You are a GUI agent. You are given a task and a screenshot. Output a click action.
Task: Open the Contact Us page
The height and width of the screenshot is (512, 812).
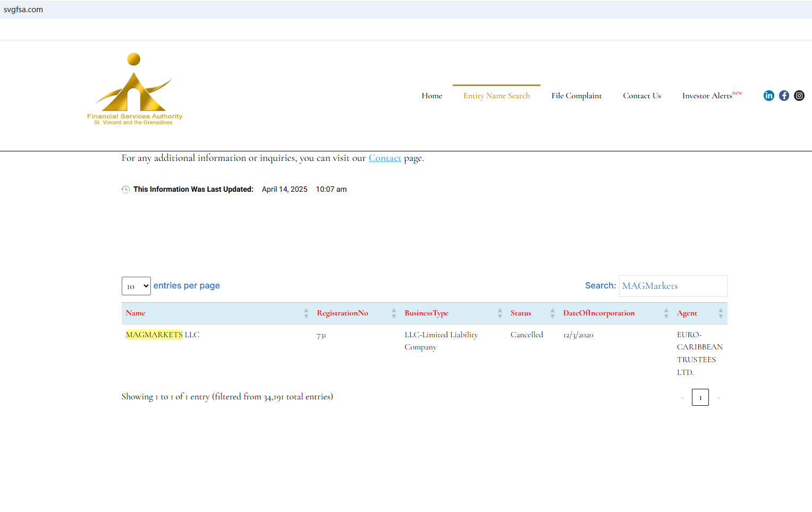pos(641,96)
